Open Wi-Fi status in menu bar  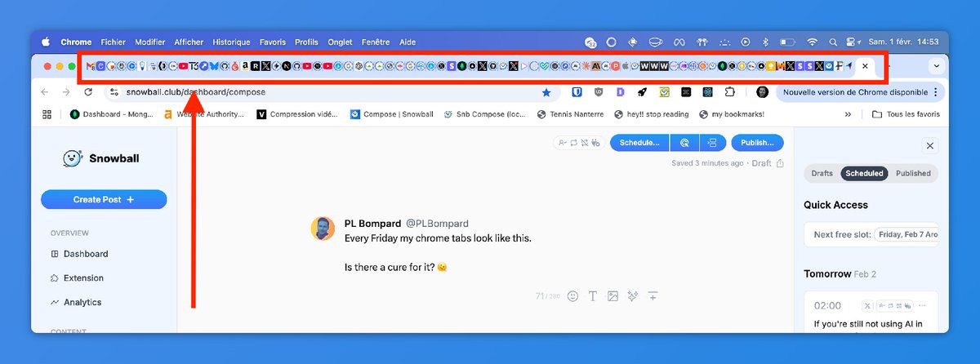pos(812,42)
